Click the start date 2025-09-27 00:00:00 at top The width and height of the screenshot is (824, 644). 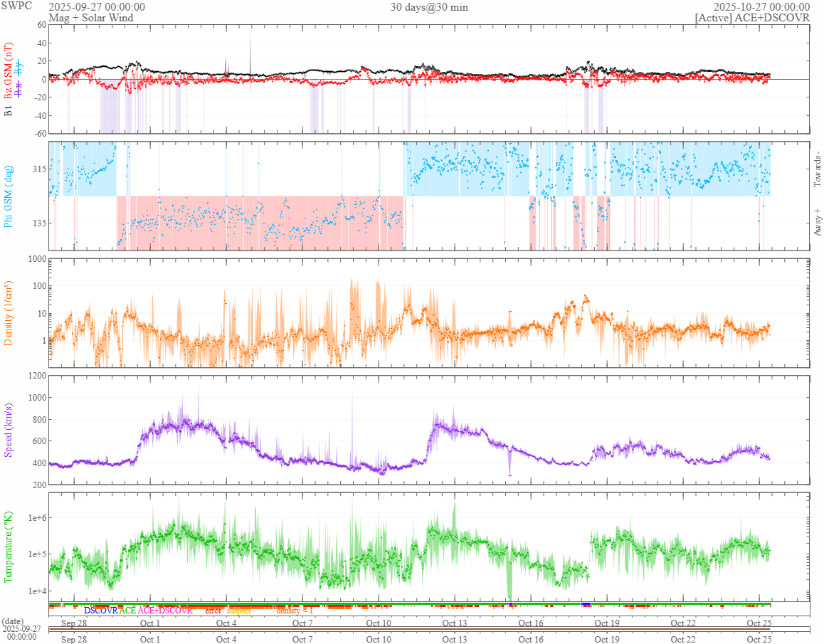[97, 7]
